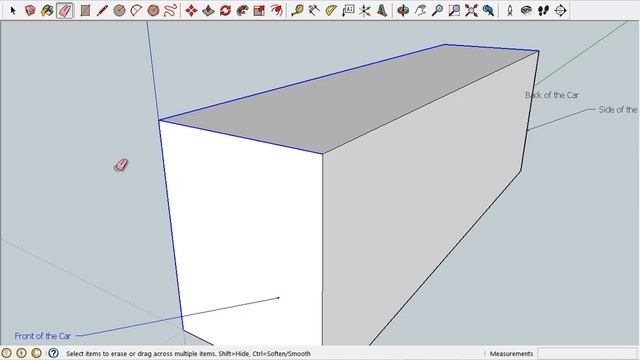Click the Measurements value box

coord(588,353)
